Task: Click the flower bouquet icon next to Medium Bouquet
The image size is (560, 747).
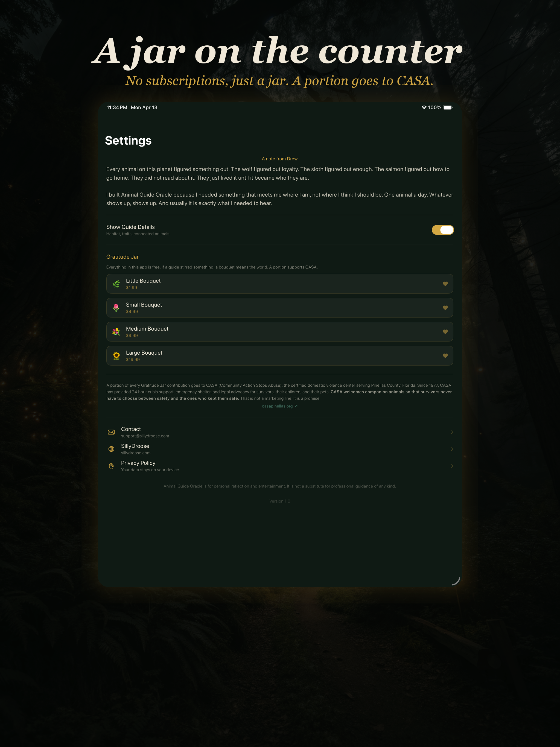Action: tap(116, 332)
